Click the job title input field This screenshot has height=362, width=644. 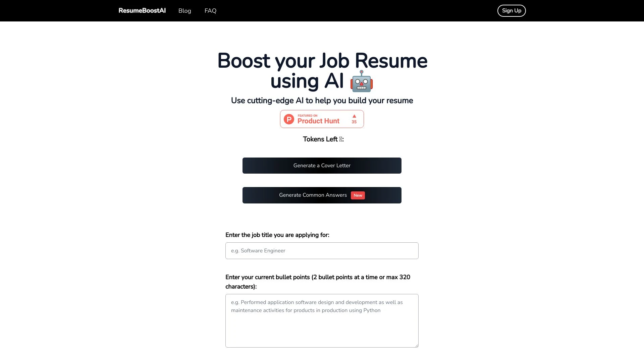pos(322,251)
